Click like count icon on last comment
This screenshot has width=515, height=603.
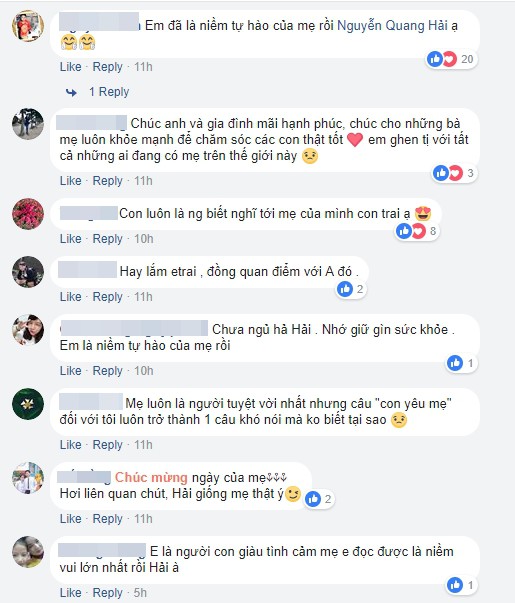click(455, 585)
